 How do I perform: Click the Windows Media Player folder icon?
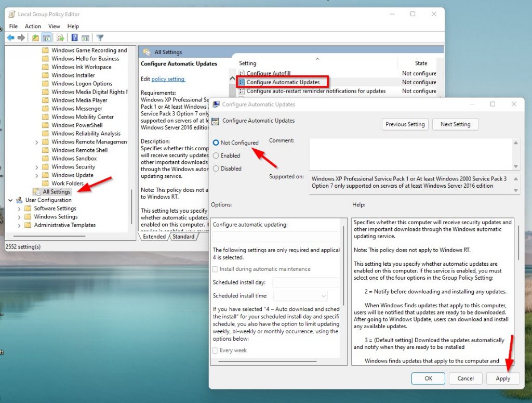point(45,100)
